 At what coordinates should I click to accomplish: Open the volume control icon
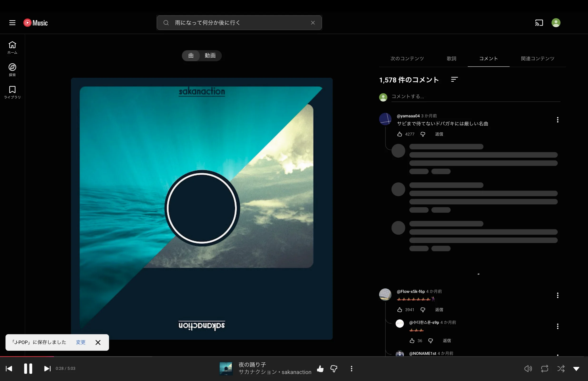[528, 369]
